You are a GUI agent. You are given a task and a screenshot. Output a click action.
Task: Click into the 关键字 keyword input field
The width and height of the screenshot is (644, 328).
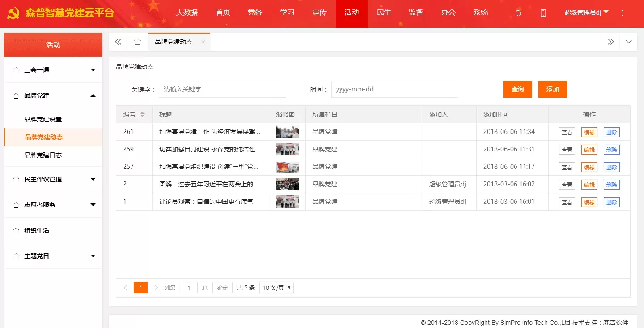coord(222,89)
